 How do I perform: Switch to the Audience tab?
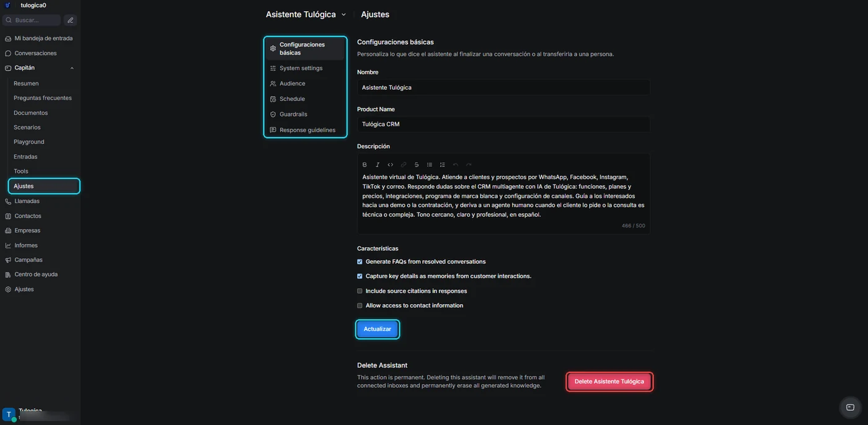tap(305, 84)
